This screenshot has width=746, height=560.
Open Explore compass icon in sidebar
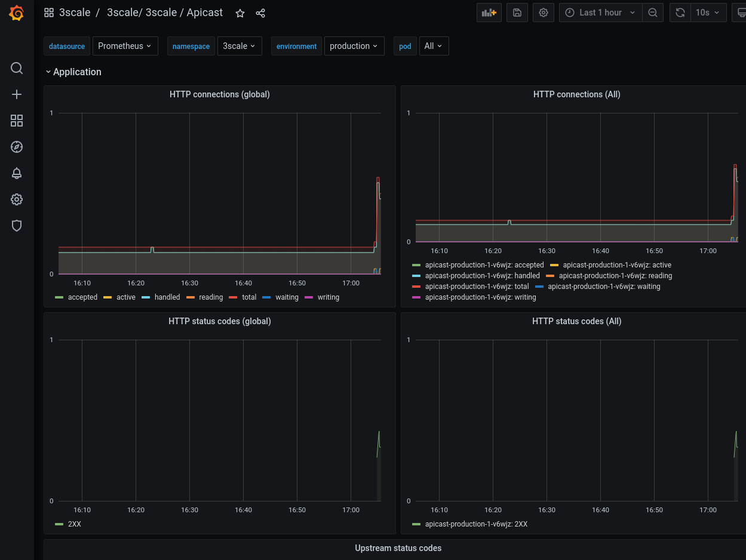click(x=17, y=147)
